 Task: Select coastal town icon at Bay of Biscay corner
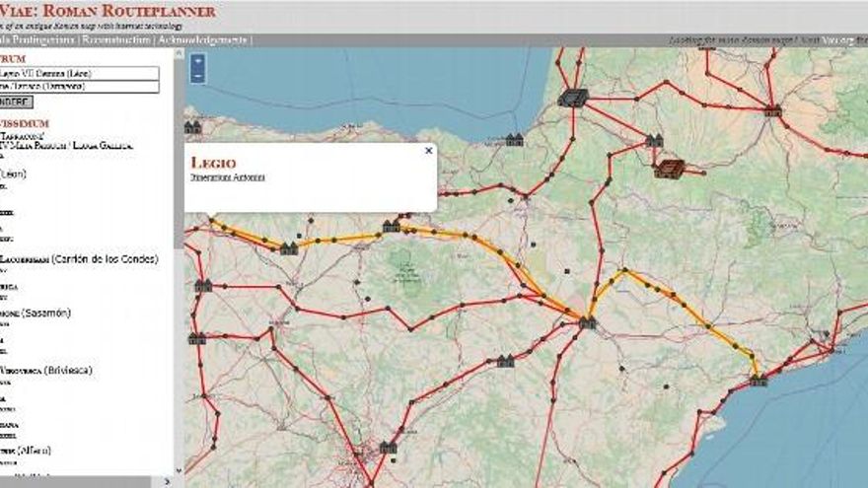[514, 139]
